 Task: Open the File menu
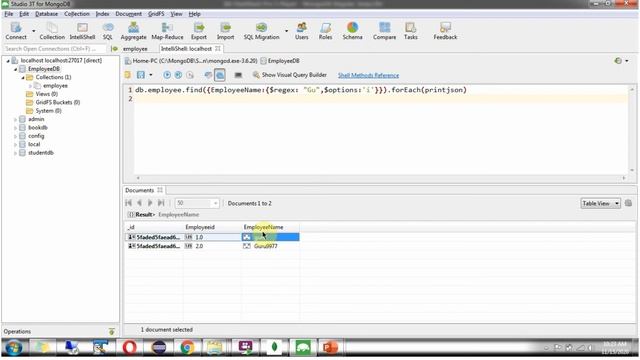point(9,14)
